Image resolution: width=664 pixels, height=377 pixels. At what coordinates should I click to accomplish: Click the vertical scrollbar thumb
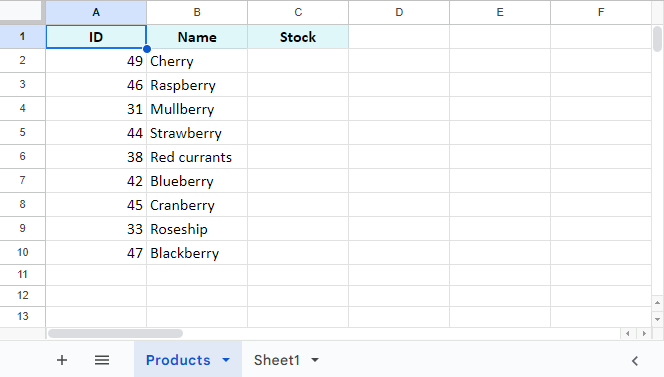click(x=657, y=39)
